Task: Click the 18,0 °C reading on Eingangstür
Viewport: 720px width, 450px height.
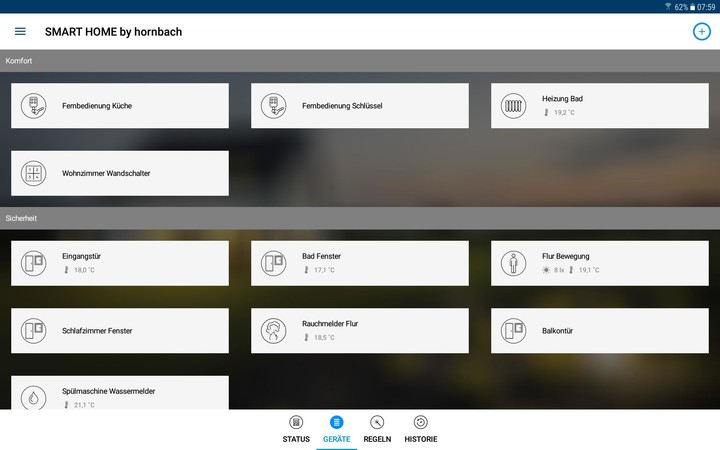Action: tap(84, 270)
